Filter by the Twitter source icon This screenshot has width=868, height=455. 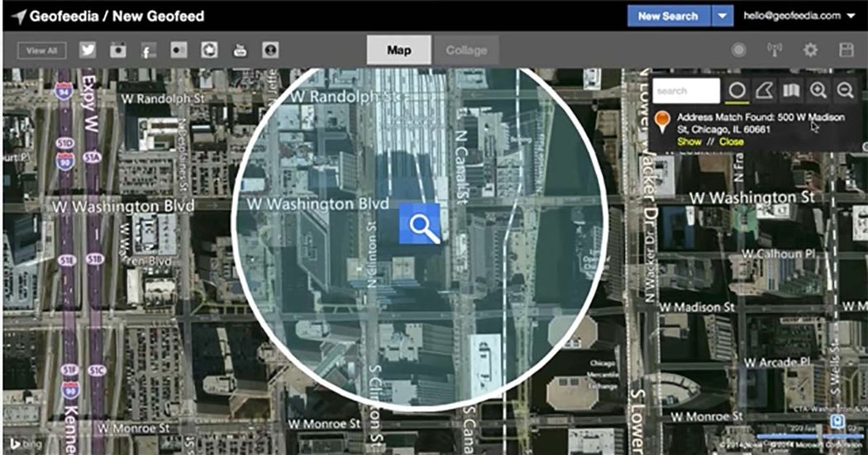88,50
